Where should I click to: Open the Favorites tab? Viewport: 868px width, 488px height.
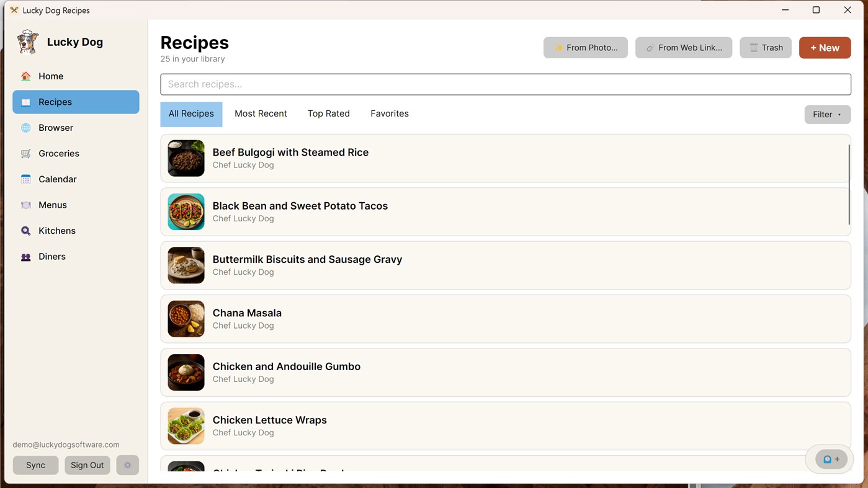(x=390, y=114)
